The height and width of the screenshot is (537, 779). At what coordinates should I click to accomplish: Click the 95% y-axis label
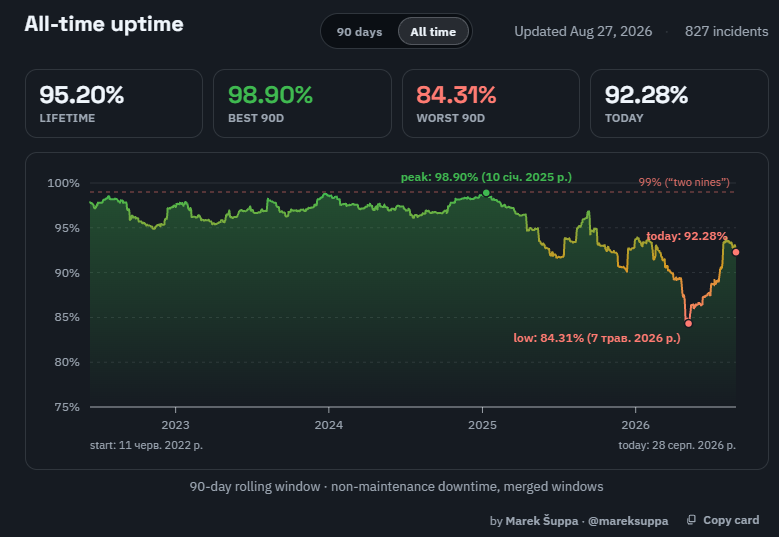click(67, 228)
